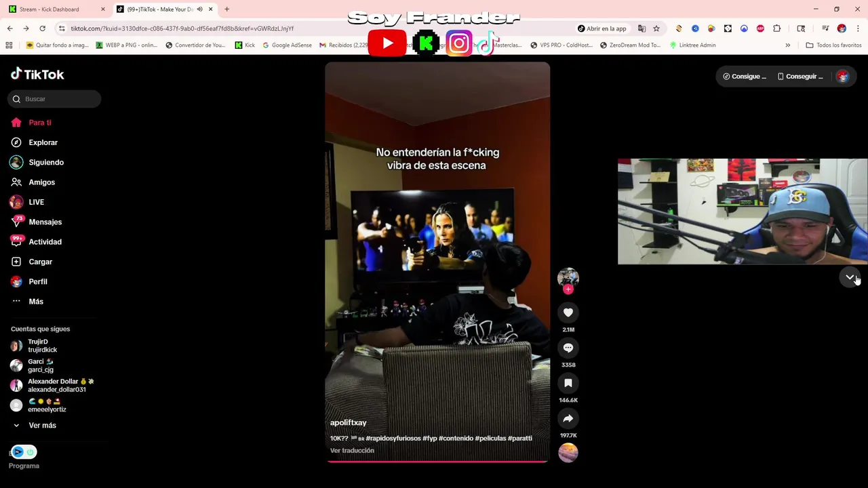Click the #fyp hashtag
868x488 pixels.
(429, 439)
